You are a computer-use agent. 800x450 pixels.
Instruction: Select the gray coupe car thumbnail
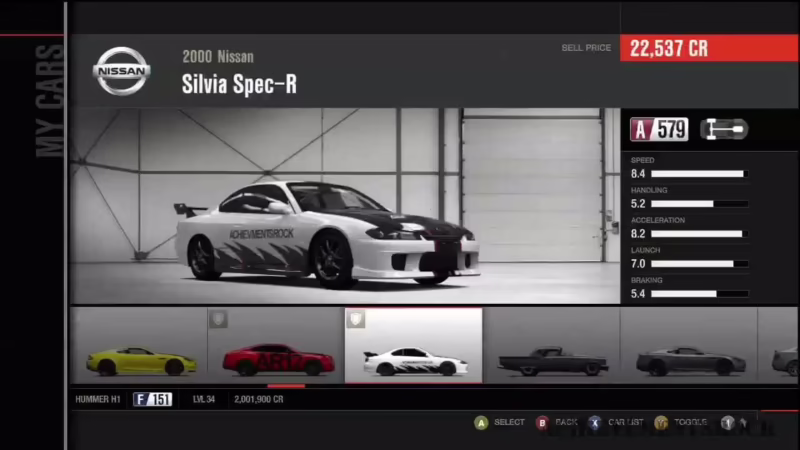[x=689, y=345]
